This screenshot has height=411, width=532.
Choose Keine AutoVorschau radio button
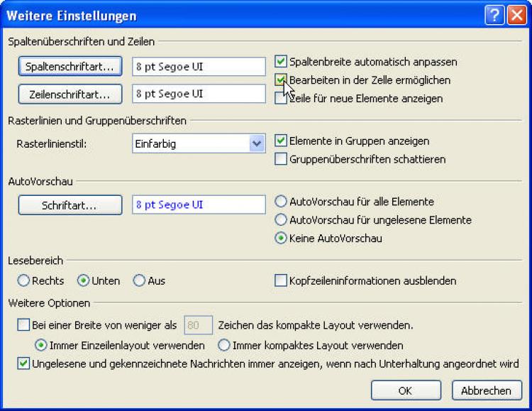(x=281, y=239)
